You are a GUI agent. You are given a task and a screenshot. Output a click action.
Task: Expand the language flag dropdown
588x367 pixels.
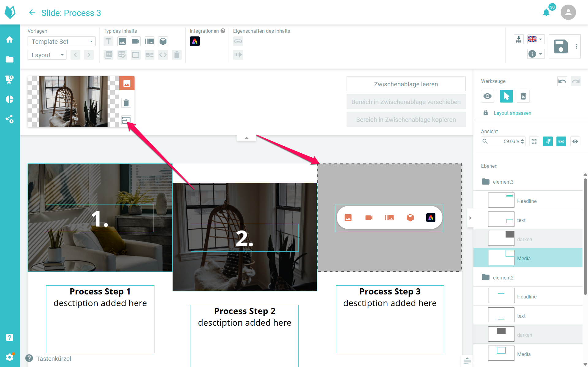[536, 39]
